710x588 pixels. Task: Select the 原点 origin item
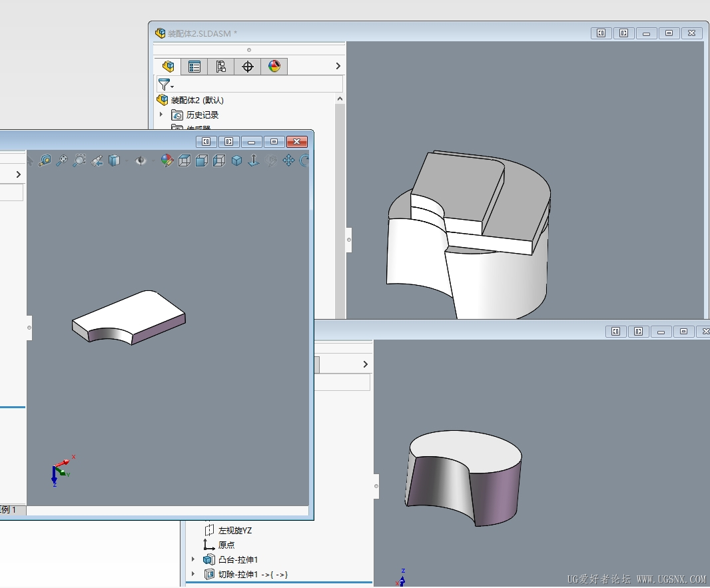coord(226,545)
